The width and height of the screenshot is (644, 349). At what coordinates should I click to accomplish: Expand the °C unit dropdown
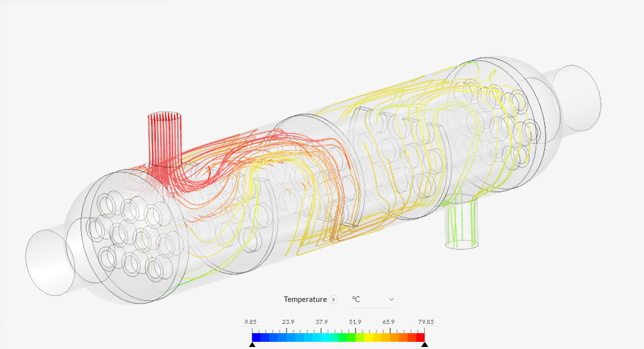pyautogui.click(x=373, y=299)
